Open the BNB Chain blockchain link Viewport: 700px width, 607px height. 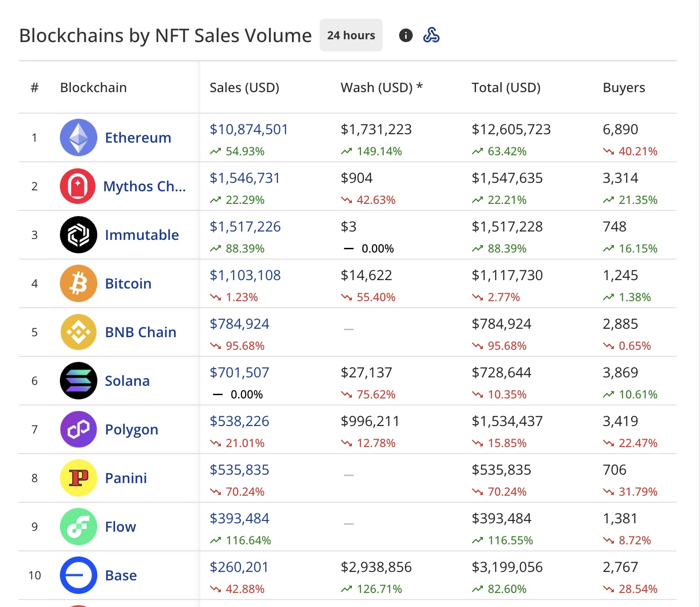pos(141,332)
